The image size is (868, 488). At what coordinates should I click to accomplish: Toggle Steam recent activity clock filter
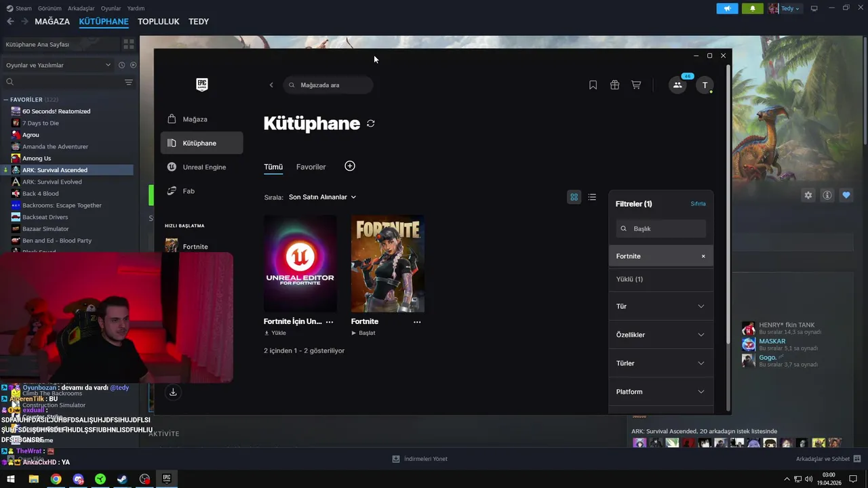point(121,65)
